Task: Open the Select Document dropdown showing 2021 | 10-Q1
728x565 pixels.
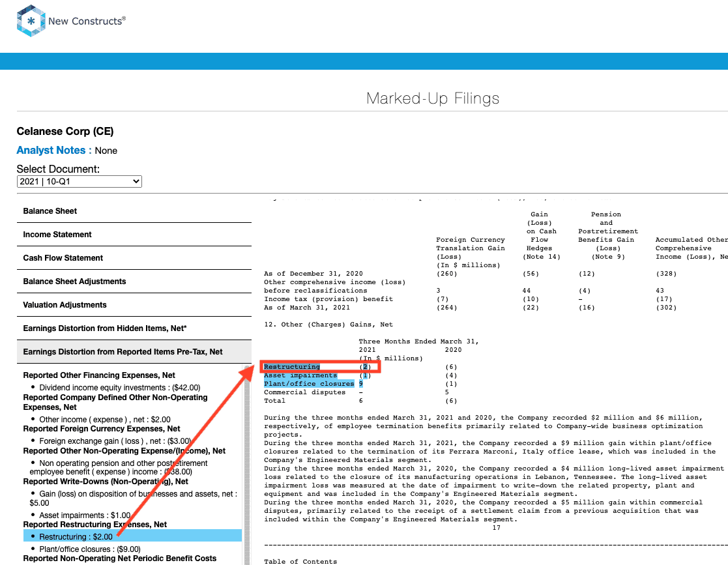Action: coord(79,182)
